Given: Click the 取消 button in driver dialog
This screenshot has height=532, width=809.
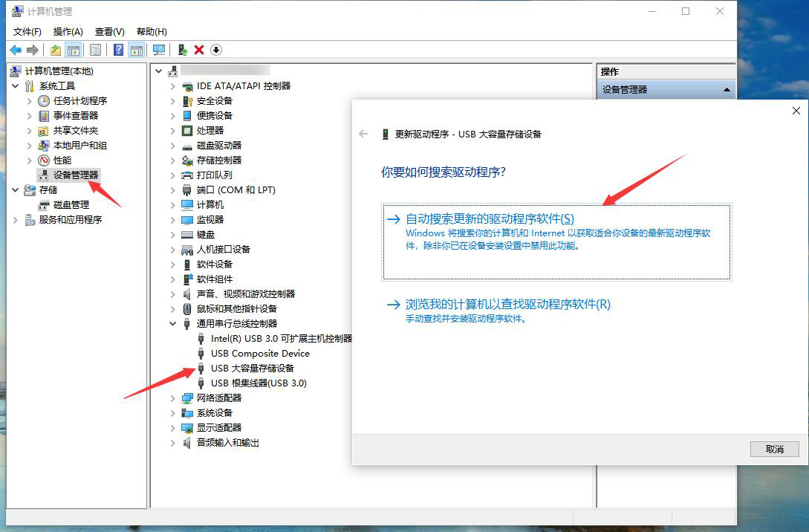Looking at the screenshot, I should pyautogui.click(x=774, y=449).
